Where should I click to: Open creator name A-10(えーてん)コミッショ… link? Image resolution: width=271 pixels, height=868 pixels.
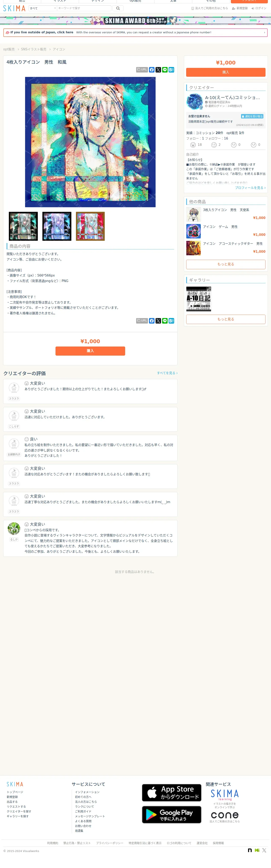click(233, 97)
